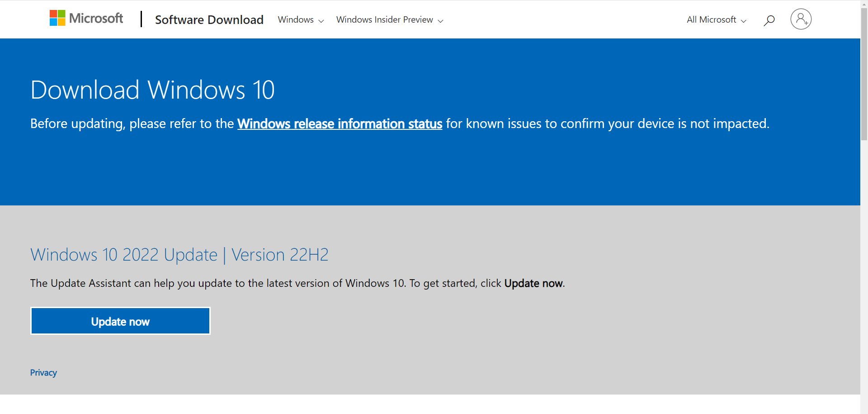Click the vertical scrollbar thumb
The image size is (868, 414).
point(864,75)
